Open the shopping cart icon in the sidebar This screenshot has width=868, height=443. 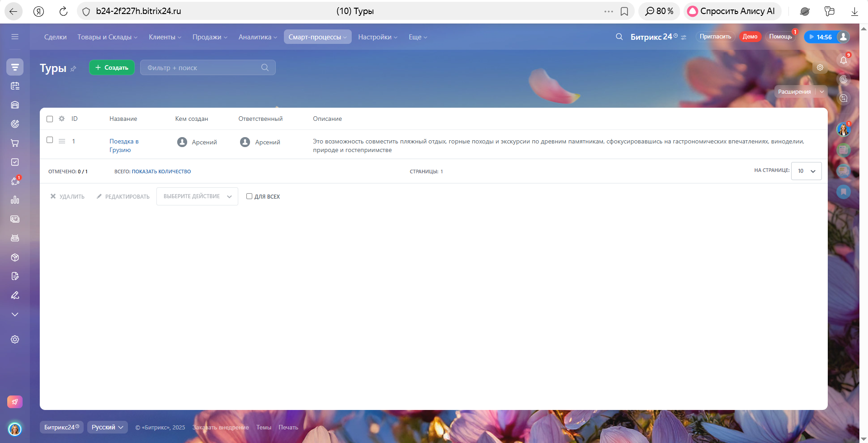pyautogui.click(x=15, y=143)
